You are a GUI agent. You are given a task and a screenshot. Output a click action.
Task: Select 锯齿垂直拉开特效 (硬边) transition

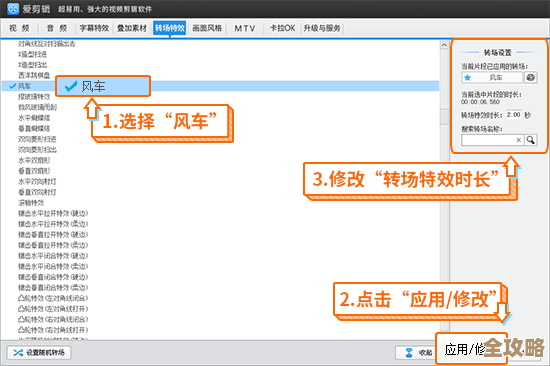tap(53, 234)
